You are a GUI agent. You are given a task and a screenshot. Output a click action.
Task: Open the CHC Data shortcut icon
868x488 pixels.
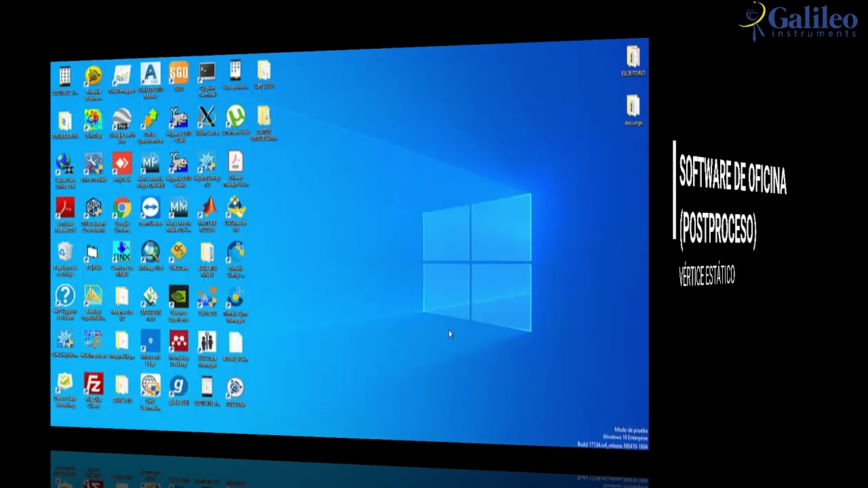tap(178, 256)
